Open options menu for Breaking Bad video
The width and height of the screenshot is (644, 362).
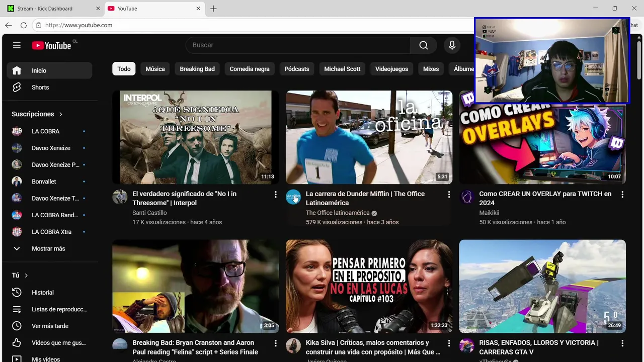point(275,343)
